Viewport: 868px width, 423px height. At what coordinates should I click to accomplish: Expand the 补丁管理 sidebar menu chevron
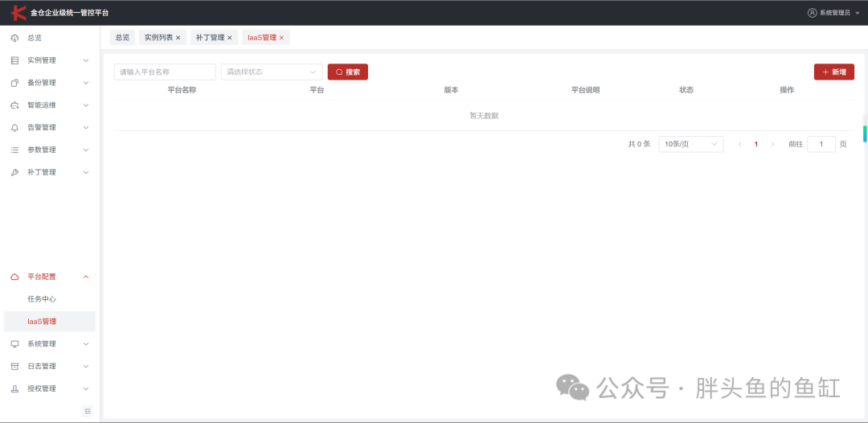86,172
